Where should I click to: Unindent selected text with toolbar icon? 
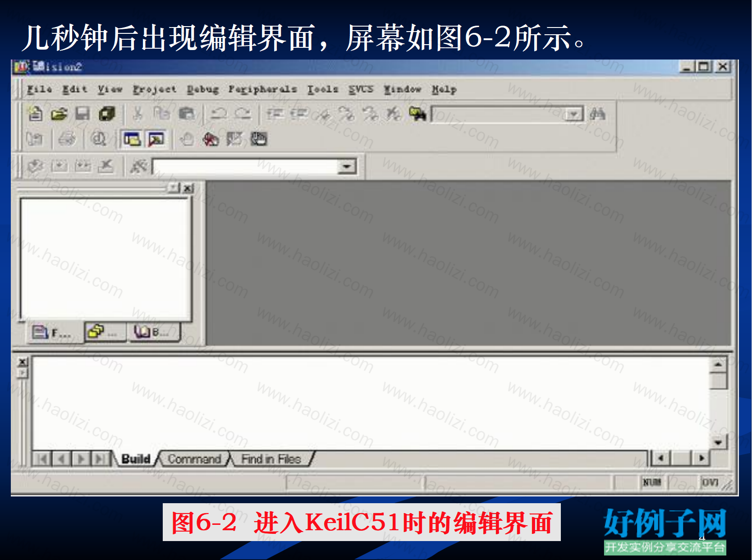point(298,114)
